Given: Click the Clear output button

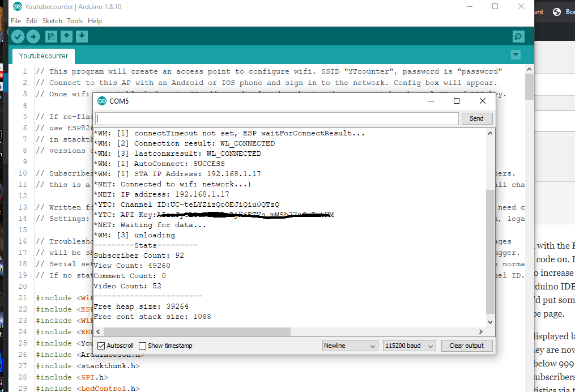Looking at the screenshot, I should click(x=466, y=346).
